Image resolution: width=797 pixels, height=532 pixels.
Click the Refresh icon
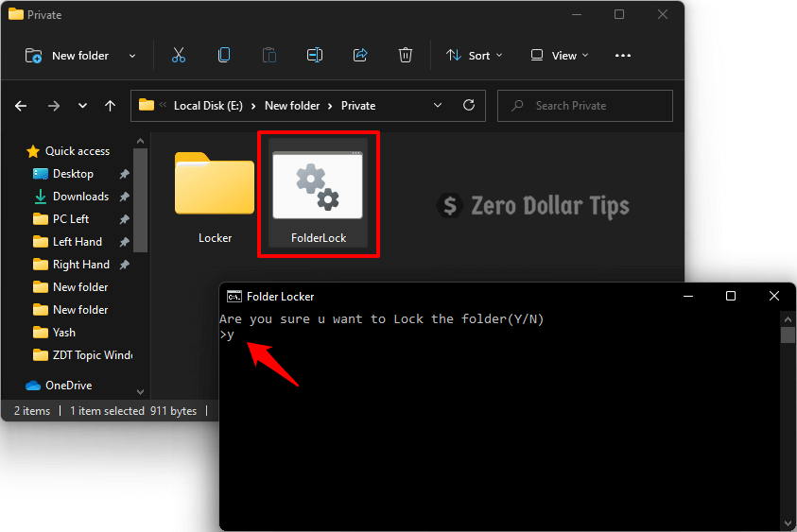pyautogui.click(x=469, y=105)
